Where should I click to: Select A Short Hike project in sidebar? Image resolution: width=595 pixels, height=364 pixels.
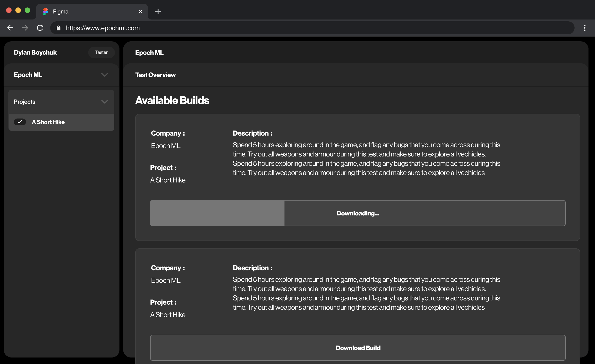(x=61, y=122)
